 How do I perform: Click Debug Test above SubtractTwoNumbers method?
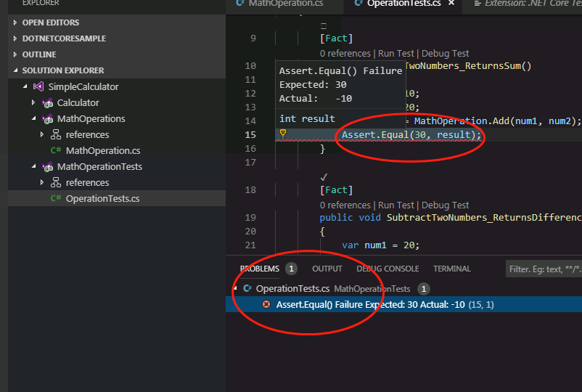(x=445, y=205)
